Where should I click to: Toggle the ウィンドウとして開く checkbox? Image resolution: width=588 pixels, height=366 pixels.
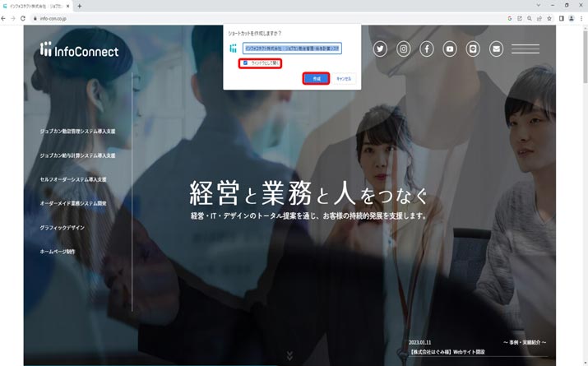click(245, 63)
